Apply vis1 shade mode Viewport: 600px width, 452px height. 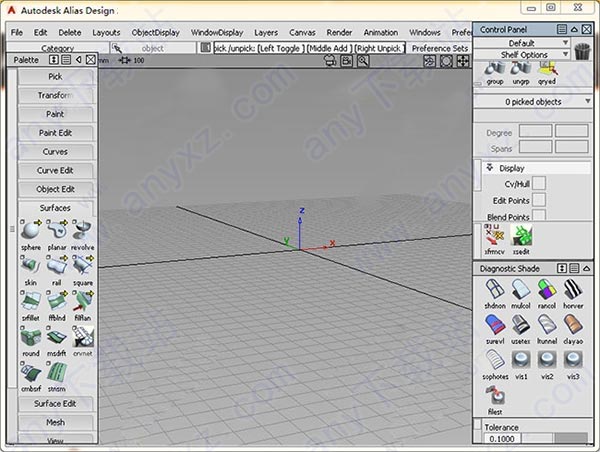[x=521, y=360]
